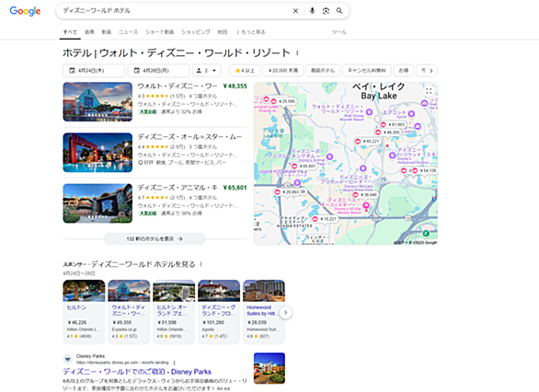This screenshot has width=539, height=392.
Task: Toggle the お得 filter chip
Action: tap(404, 71)
